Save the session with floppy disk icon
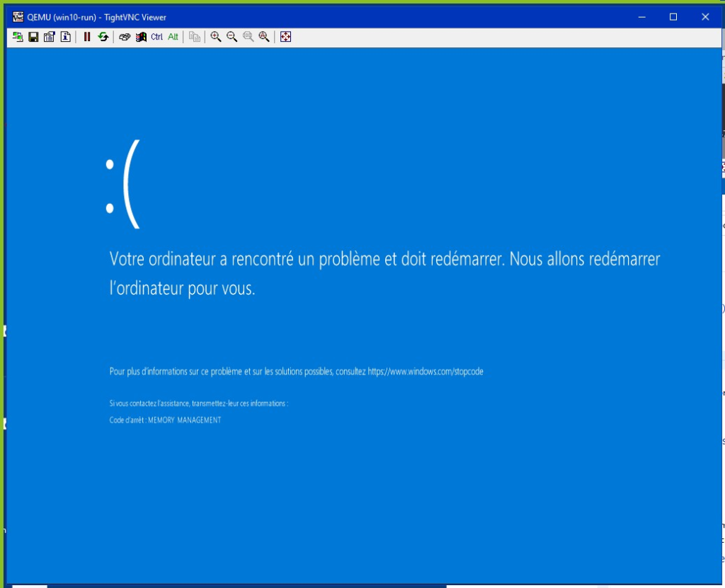This screenshot has height=588, width=725. click(x=33, y=37)
